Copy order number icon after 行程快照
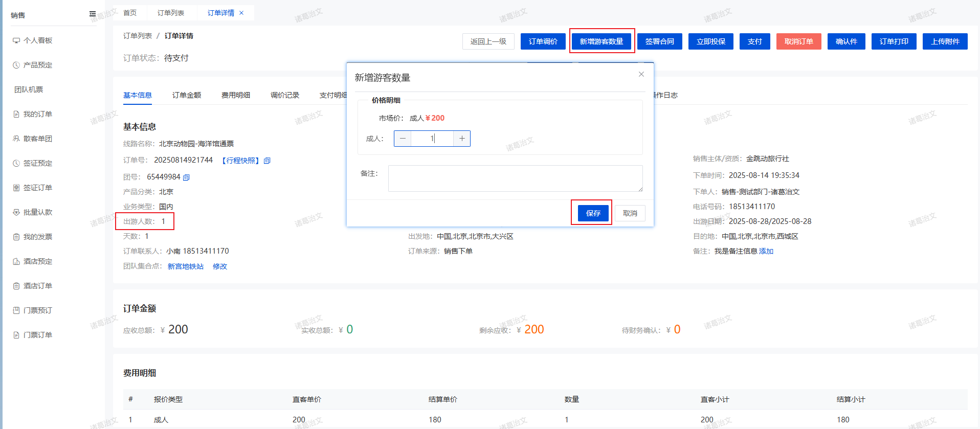Image resolution: width=980 pixels, height=429 pixels. (x=267, y=161)
